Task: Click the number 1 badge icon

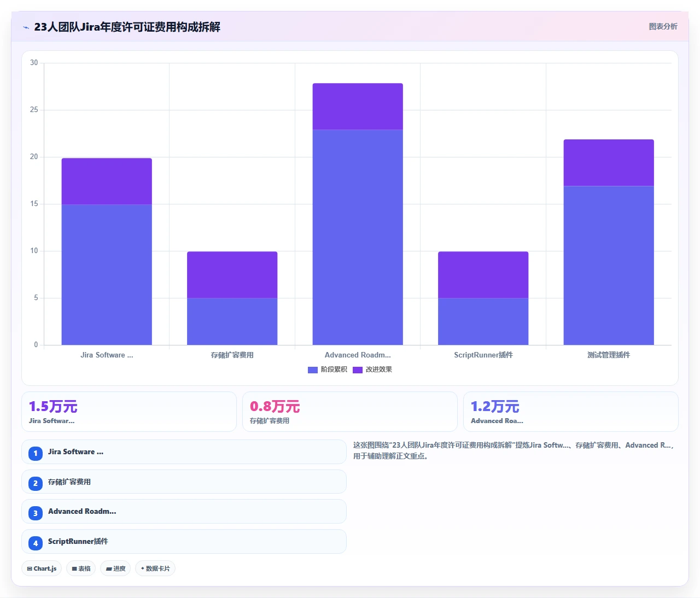Action: [x=36, y=453]
